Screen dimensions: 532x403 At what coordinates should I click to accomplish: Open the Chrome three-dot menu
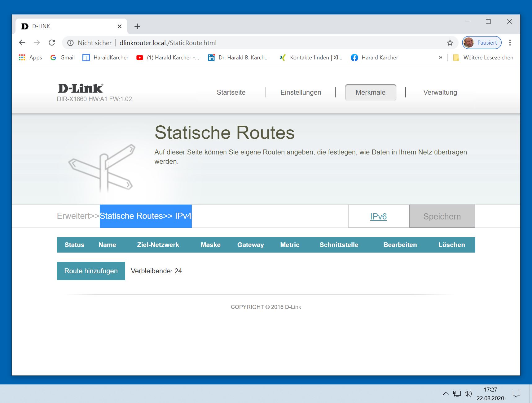[510, 43]
